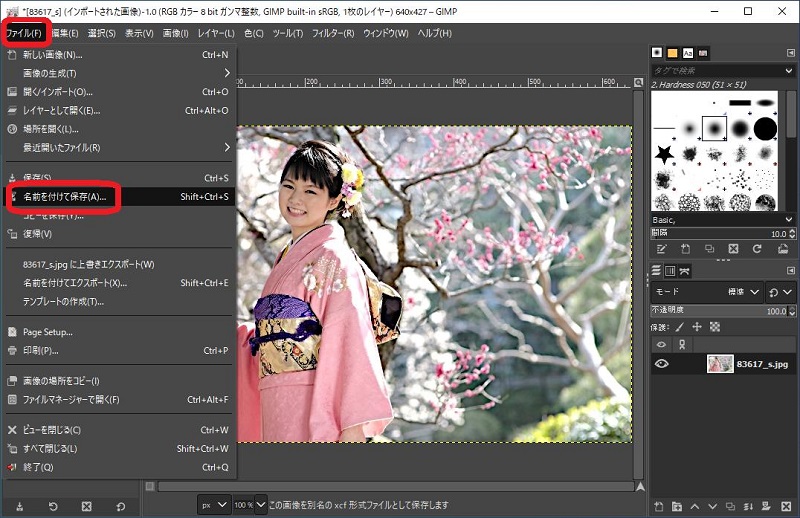Open brushes dock configuration menu
The height and width of the screenshot is (518, 800).
click(790, 53)
